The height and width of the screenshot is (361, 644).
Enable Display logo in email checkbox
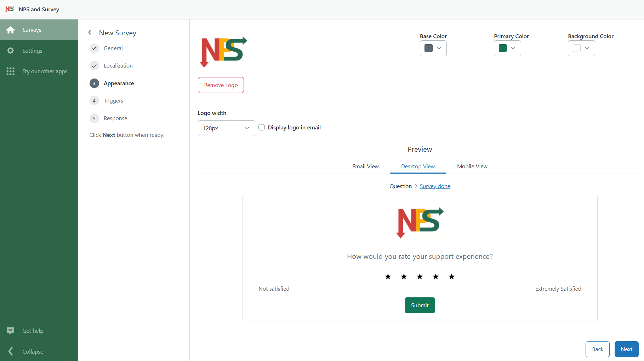click(x=262, y=127)
